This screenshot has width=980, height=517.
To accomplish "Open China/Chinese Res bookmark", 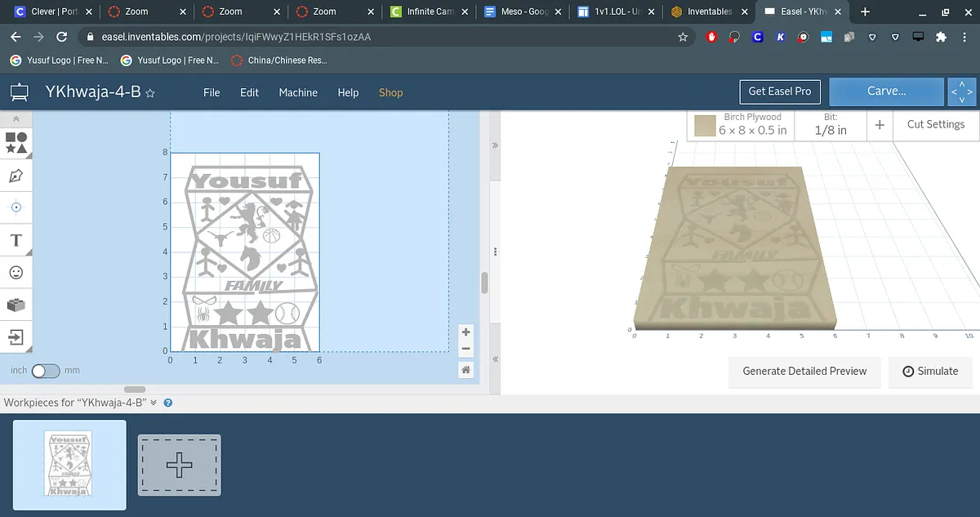I will [278, 60].
